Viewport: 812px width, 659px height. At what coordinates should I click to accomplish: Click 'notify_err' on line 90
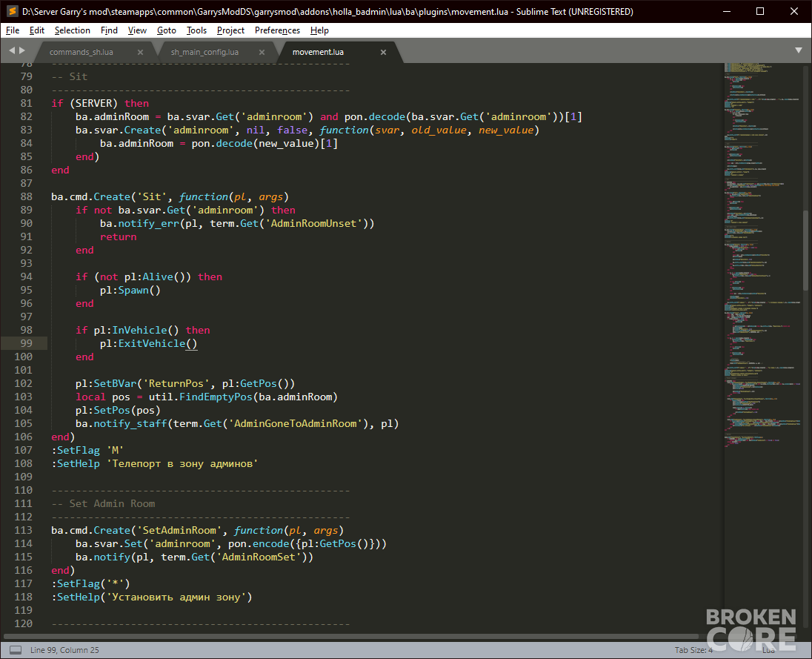coord(149,223)
